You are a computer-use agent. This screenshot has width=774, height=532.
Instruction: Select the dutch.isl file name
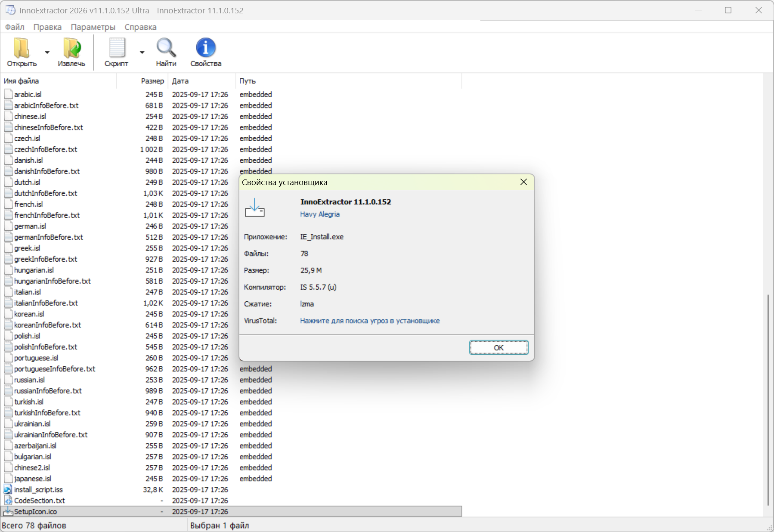pyautogui.click(x=27, y=182)
